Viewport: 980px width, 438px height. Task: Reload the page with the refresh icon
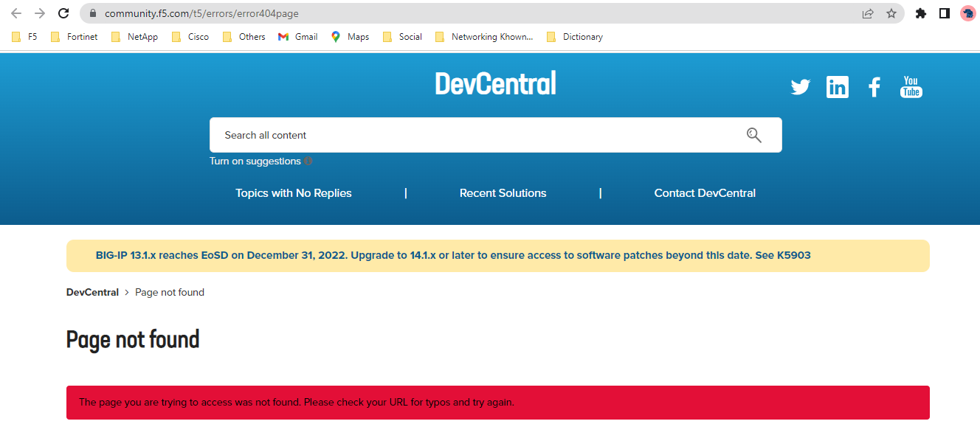[63, 13]
